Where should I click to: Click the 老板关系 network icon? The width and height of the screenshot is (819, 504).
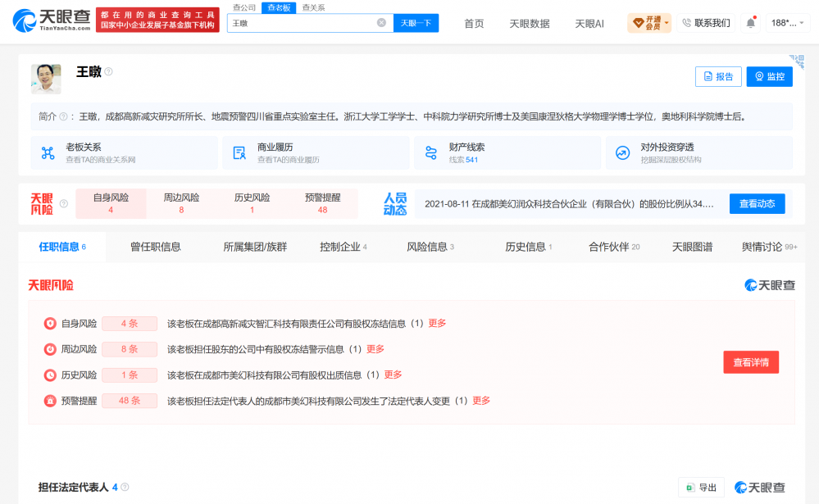pos(48,153)
